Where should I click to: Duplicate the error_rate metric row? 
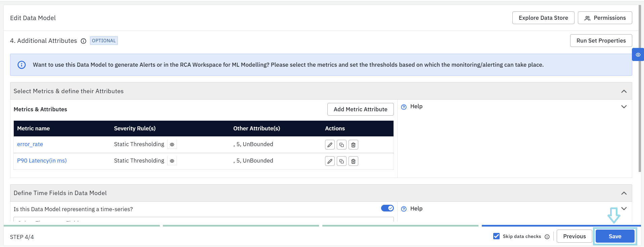[341, 145]
